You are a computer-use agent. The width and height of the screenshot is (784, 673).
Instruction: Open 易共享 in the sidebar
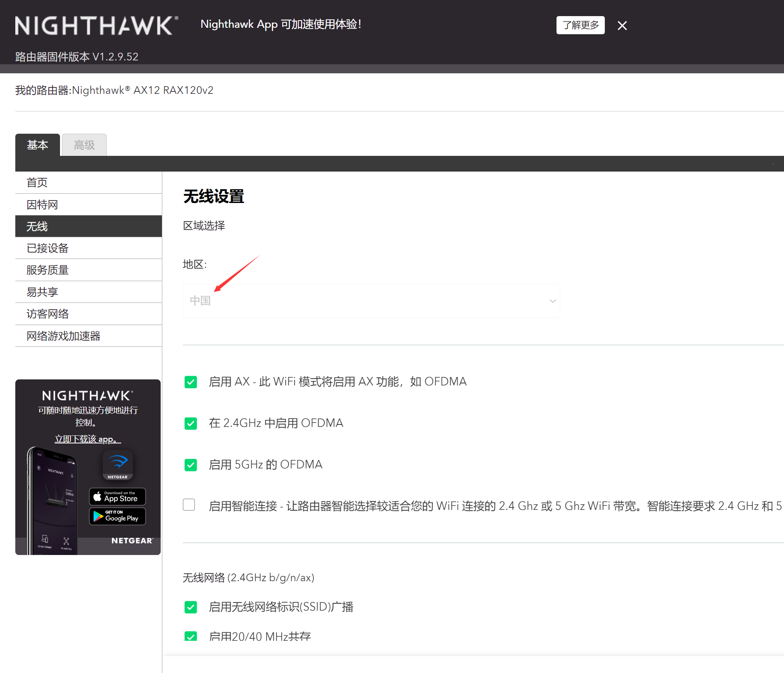click(89, 292)
